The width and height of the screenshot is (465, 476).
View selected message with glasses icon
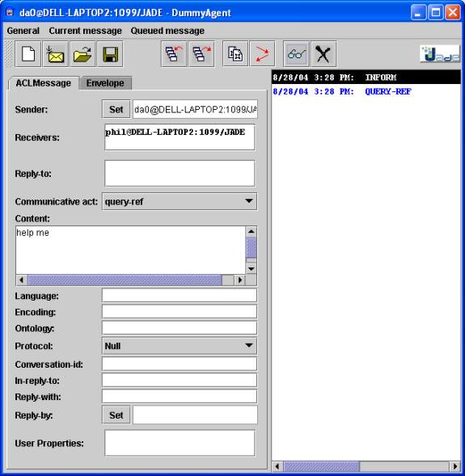point(297,54)
